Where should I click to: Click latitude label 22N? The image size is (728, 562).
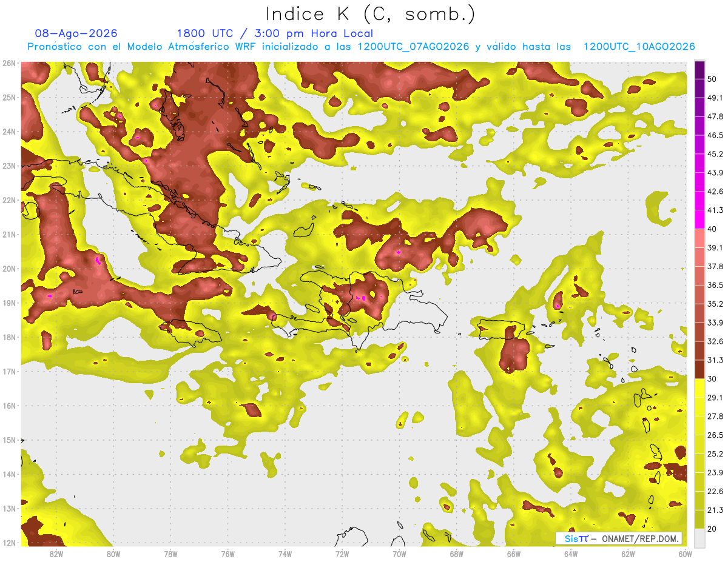pyautogui.click(x=8, y=200)
